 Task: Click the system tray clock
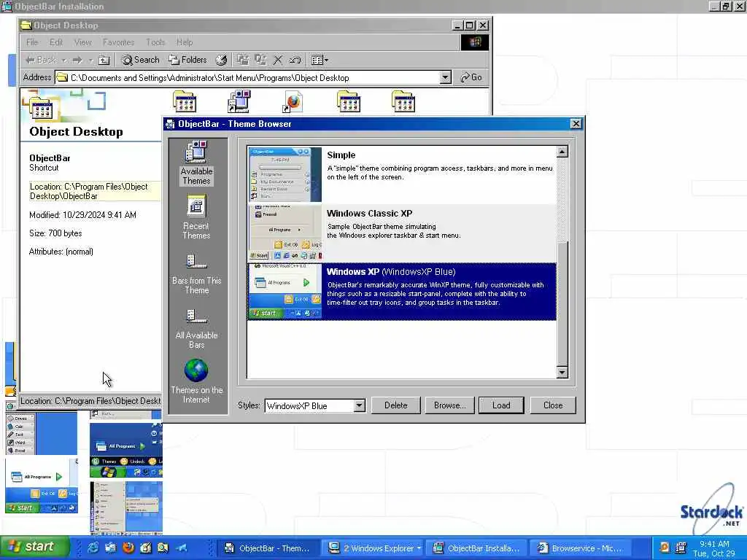(714, 548)
